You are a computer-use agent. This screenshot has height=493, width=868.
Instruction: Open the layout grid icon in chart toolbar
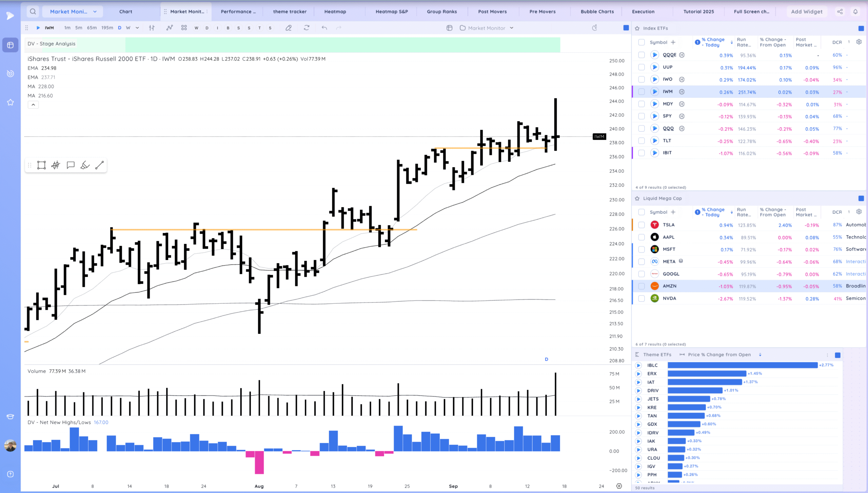point(184,28)
